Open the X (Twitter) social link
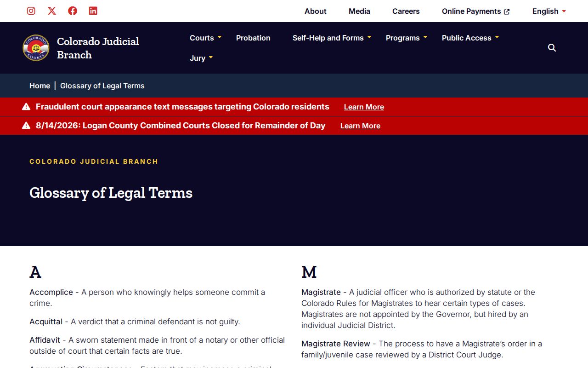588x368 pixels. click(52, 11)
